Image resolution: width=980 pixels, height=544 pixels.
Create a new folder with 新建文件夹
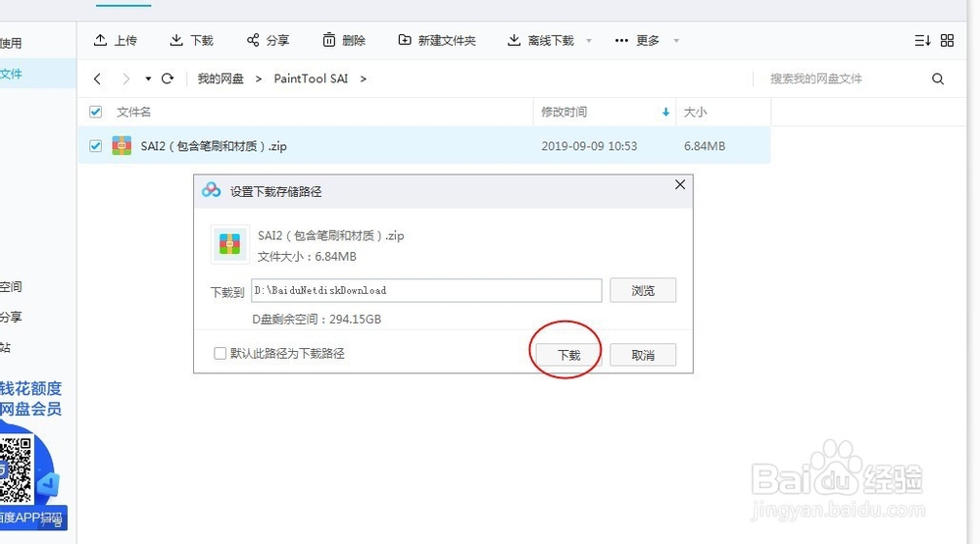click(x=437, y=40)
